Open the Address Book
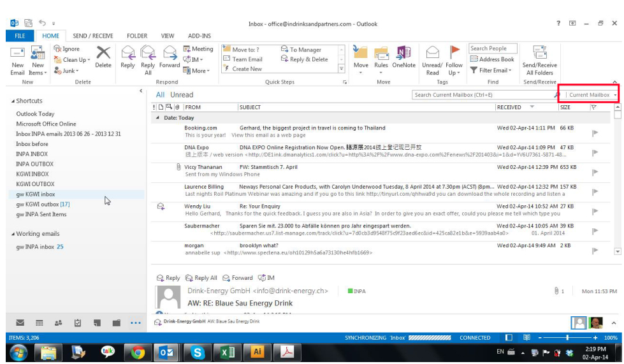 tap(492, 59)
